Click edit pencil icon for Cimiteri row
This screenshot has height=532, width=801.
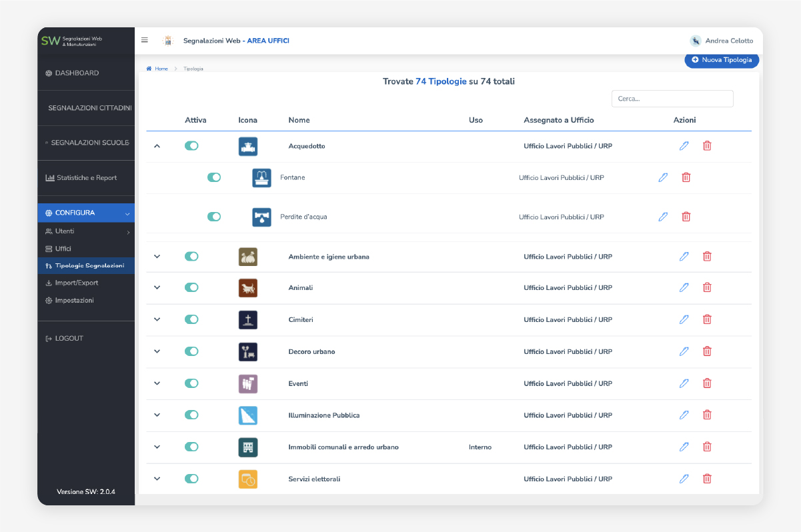(684, 319)
